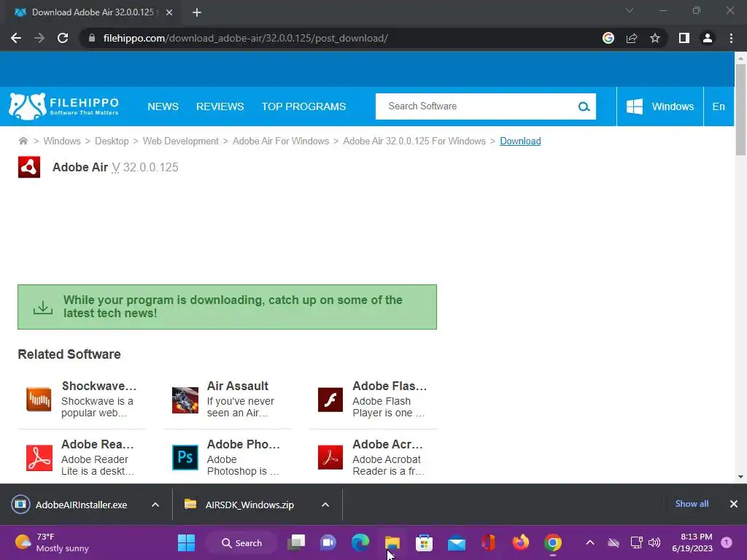Open the Adobe Pho... title link
The image size is (747, 560).
tap(244, 444)
